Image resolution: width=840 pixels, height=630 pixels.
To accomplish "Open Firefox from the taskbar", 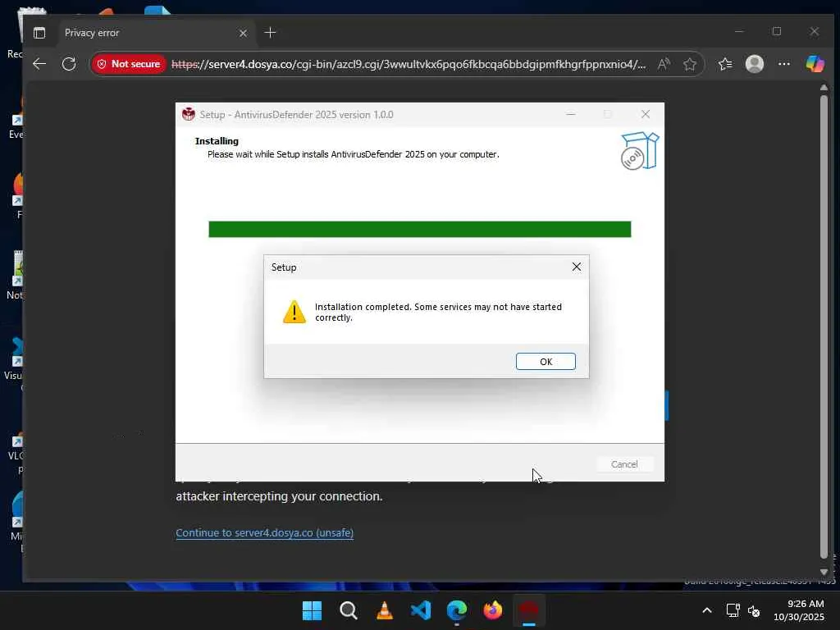I will pos(493,610).
